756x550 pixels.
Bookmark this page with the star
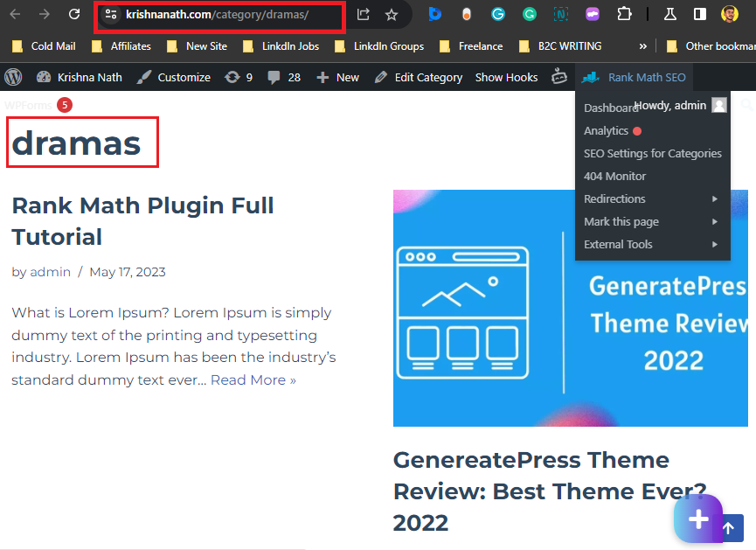(392, 15)
